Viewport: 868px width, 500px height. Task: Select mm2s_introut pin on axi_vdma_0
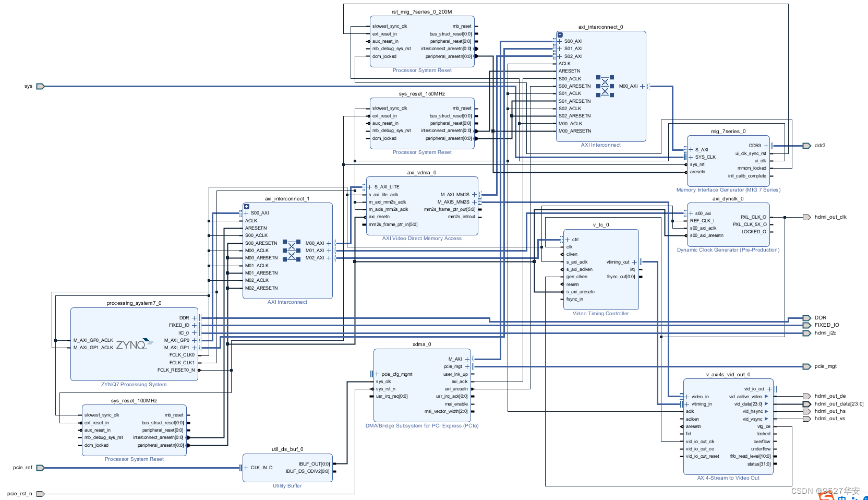coord(462,217)
